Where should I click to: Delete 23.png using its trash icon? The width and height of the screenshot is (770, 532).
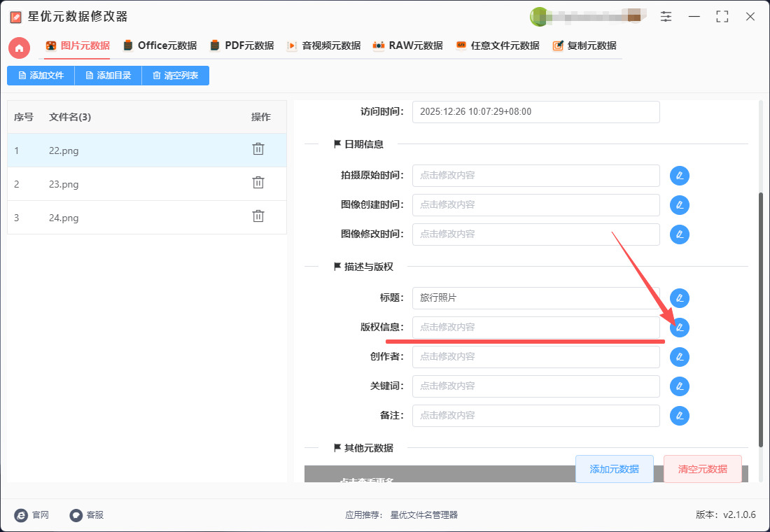258,183
